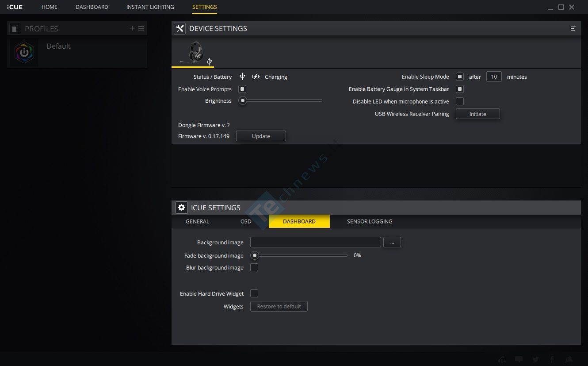This screenshot has width=588, height=366.
Task: Toggle Enable Battery Gauge in System Taskbar
Action: point(460,89)
